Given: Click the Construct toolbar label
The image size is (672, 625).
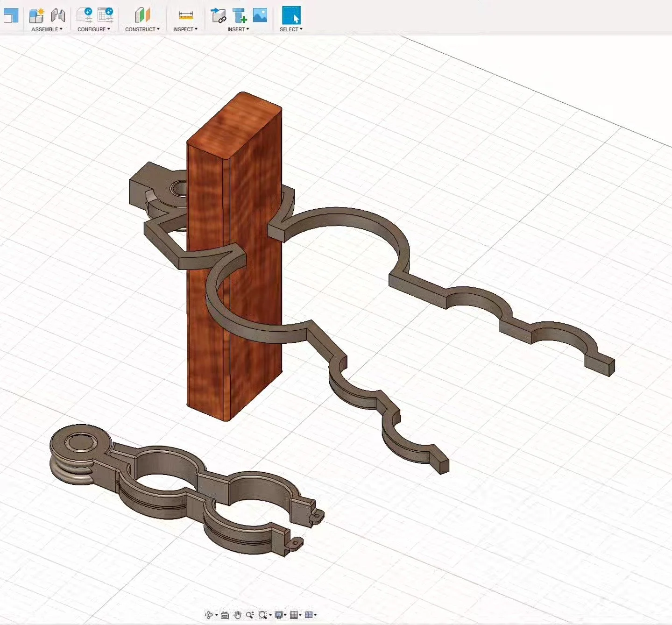Looking at the screenshot, I should (141, 29).
